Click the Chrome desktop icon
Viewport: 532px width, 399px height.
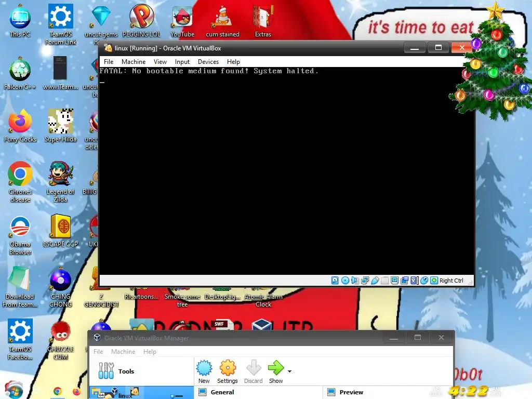pyautogui.click(x=20, y=182)
